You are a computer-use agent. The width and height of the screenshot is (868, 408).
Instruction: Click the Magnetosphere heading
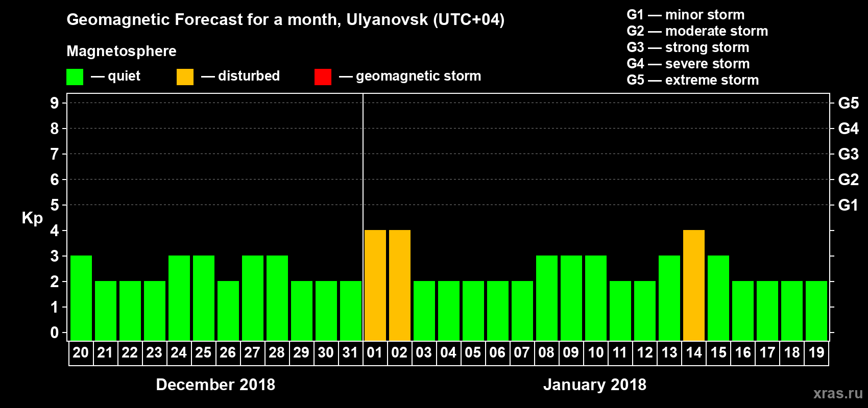click(x=122, y=52)
